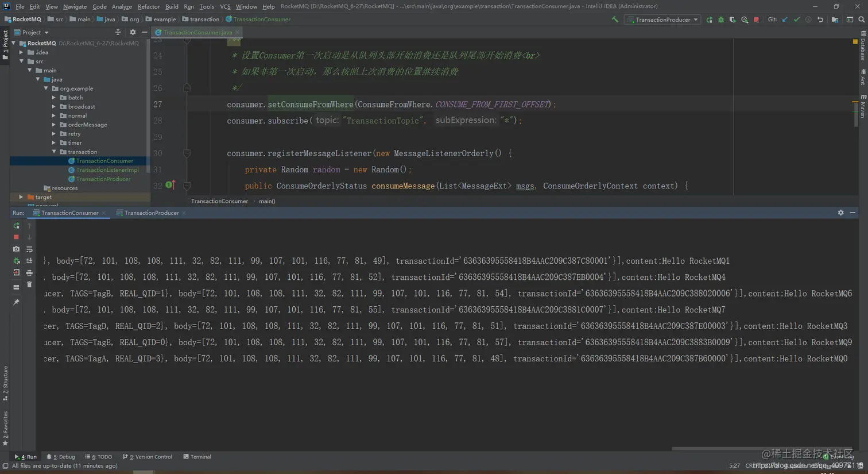This screenshot has height=474, width=868.
Task: Open the Debug tool window
Action: [61, 457]
